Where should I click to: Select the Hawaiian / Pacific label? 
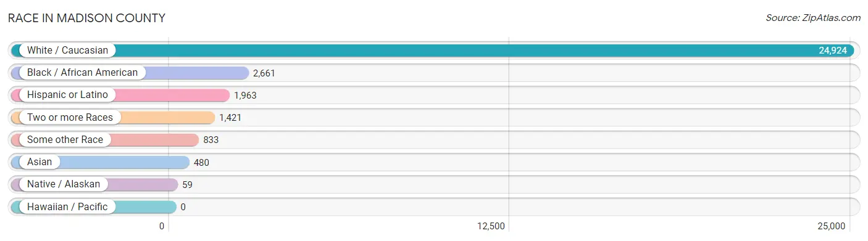(x=67, y=207)
